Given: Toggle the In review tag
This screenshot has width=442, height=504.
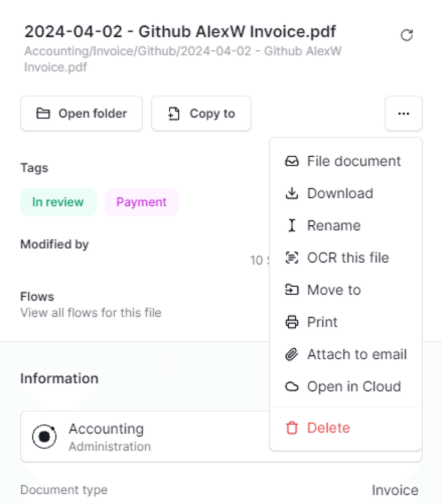Looking at the screenshot, I should (58, 202).
